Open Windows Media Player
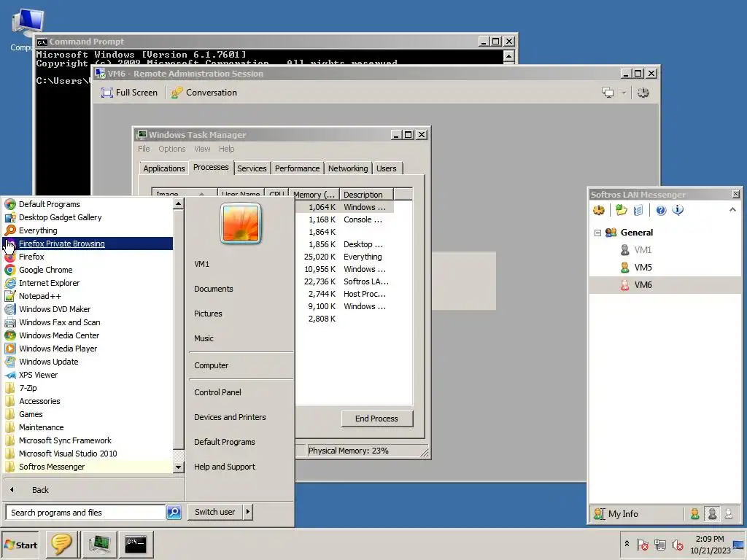Image resolution: width=747 pixels, height=560 pixels. [x=88, y=349]
